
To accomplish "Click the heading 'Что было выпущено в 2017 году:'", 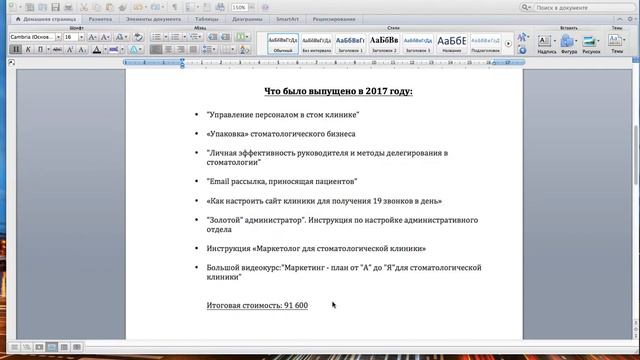I will (338, 91).
